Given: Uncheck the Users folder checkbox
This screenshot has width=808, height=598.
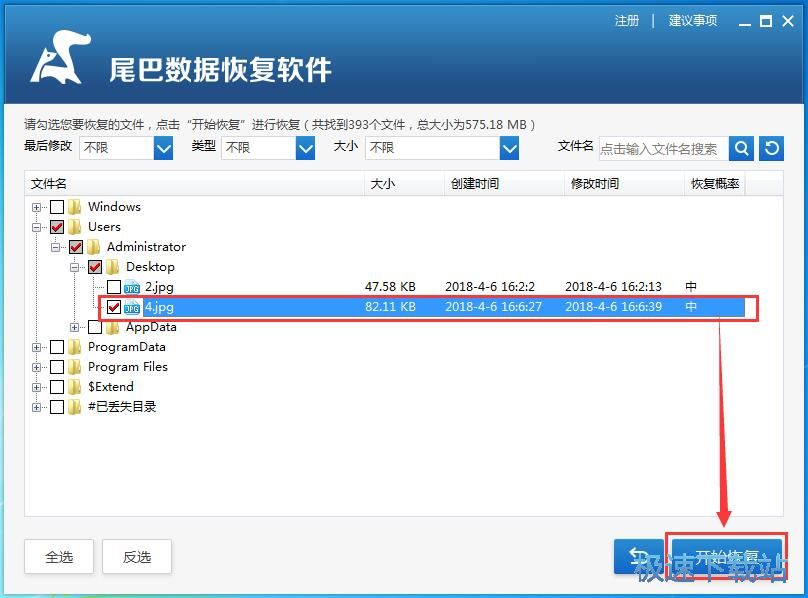Looking at the screenshot, I should (57, 227).
